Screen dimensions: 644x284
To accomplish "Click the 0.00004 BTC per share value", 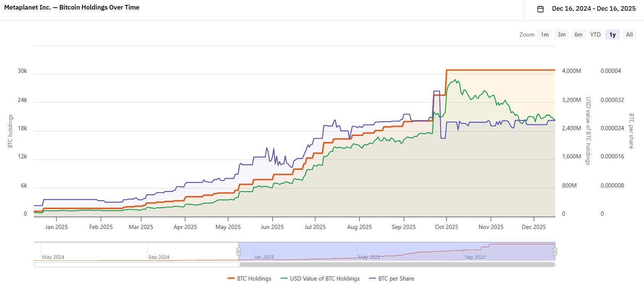I will point(611,71).
